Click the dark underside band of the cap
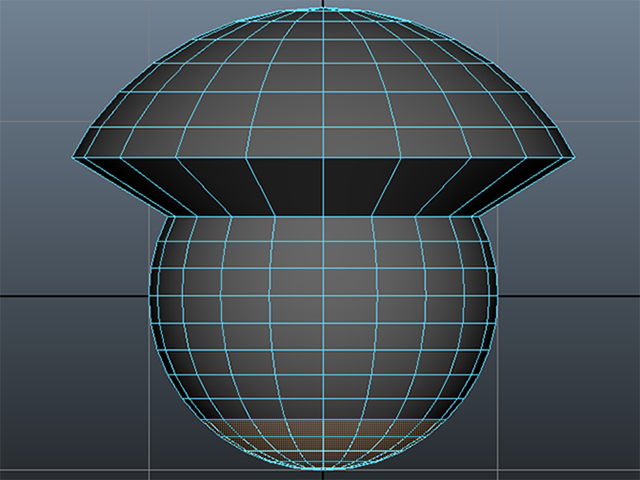The width and height of the screenshot is (640, 480). (x=323, y=187)
